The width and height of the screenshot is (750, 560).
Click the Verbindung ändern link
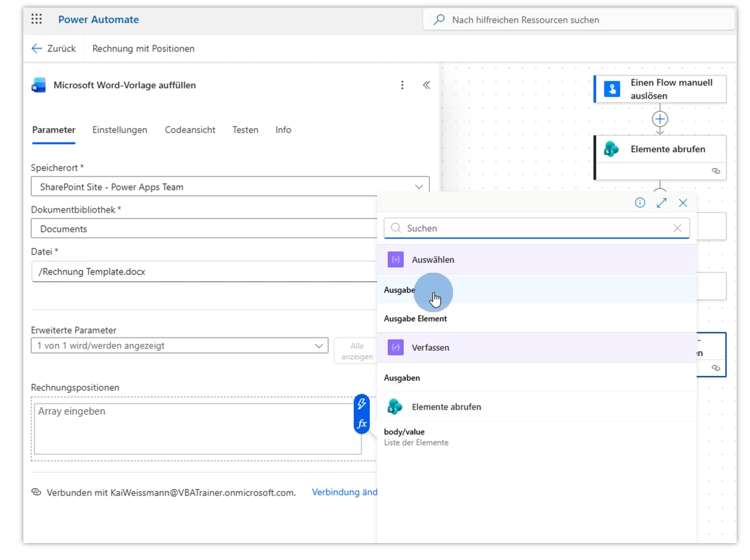[345, 492]
